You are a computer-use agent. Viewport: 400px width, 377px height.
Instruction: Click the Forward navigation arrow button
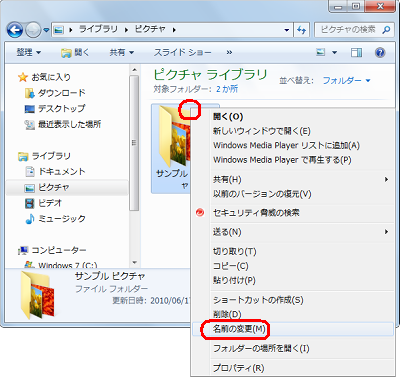[33, 30]
